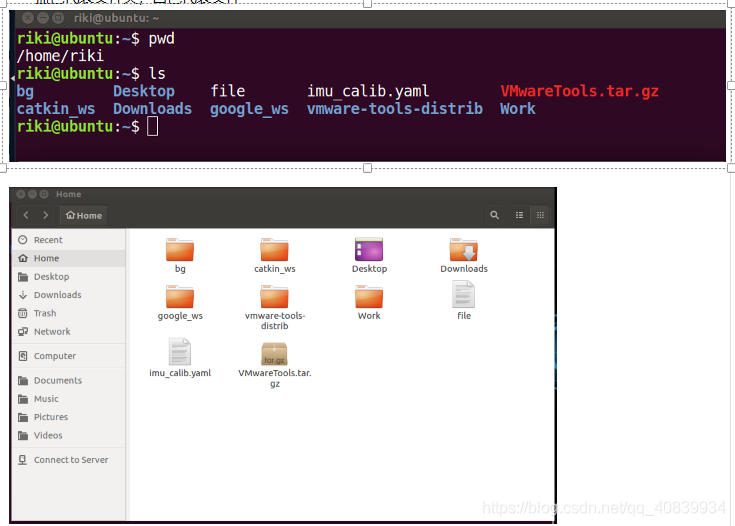Go back with the left arrow button

click(x=26, y=215)
